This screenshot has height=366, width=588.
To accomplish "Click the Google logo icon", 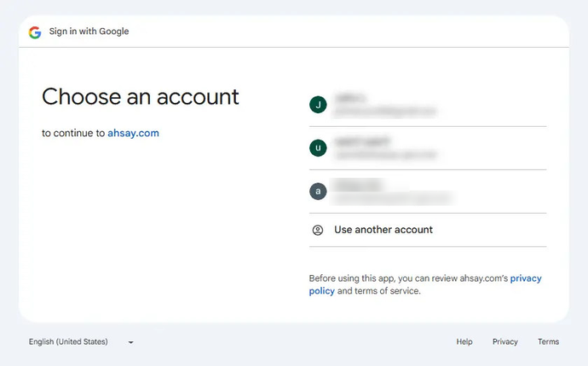I will [x=35, y=32].
